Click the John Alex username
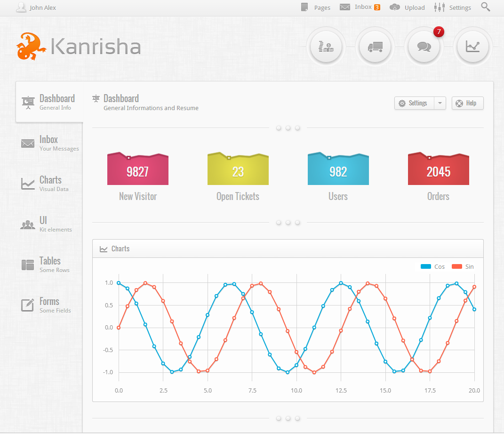The height and width of the screenshot is (434, 504). click(43, 8)
